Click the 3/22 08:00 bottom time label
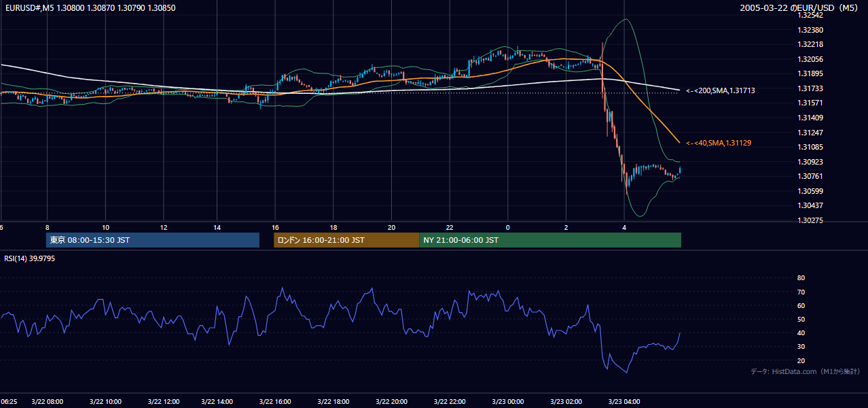868x408 pixels. tap(48, 402)
